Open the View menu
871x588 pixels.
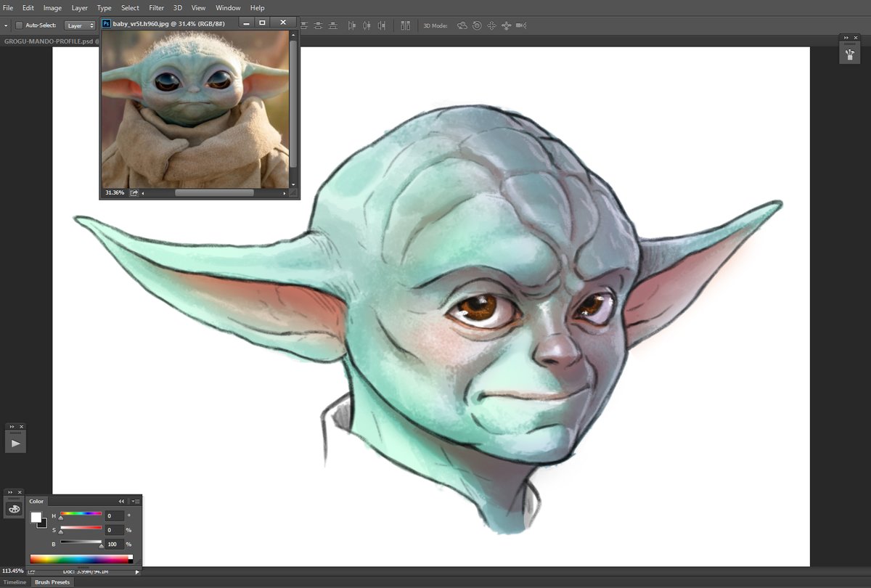coord(198,8)
